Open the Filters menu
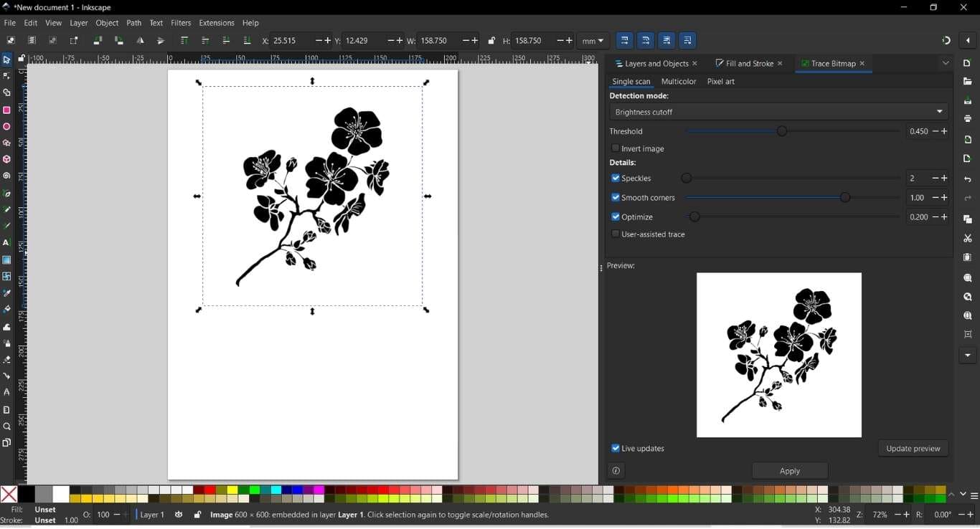 [x=181, y=23]
